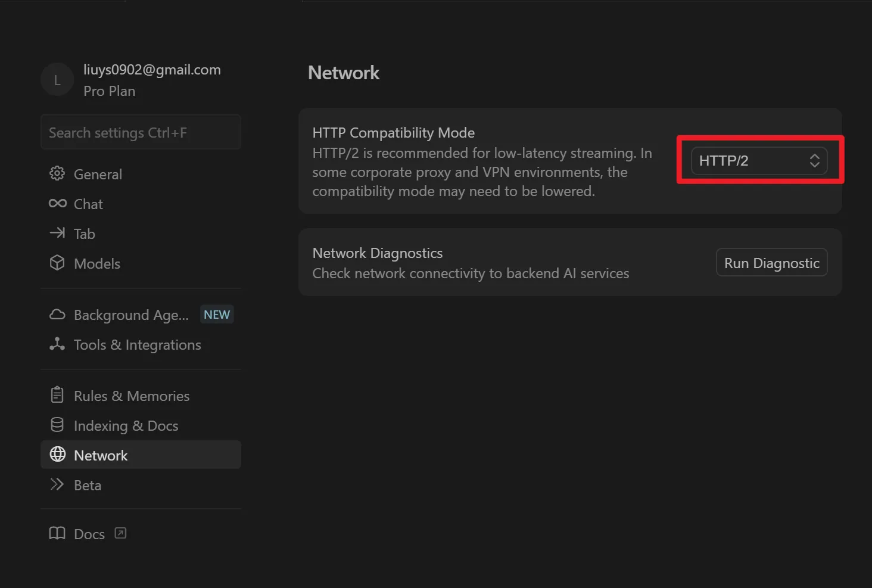The height and width of the screenshot is (588, 872).
Task: Click the Models cube icon
Action: pos(57,263)
